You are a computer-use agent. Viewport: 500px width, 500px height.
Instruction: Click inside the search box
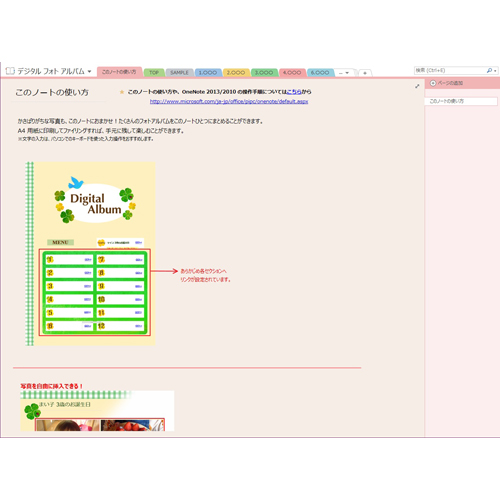[x=450, y=70]
